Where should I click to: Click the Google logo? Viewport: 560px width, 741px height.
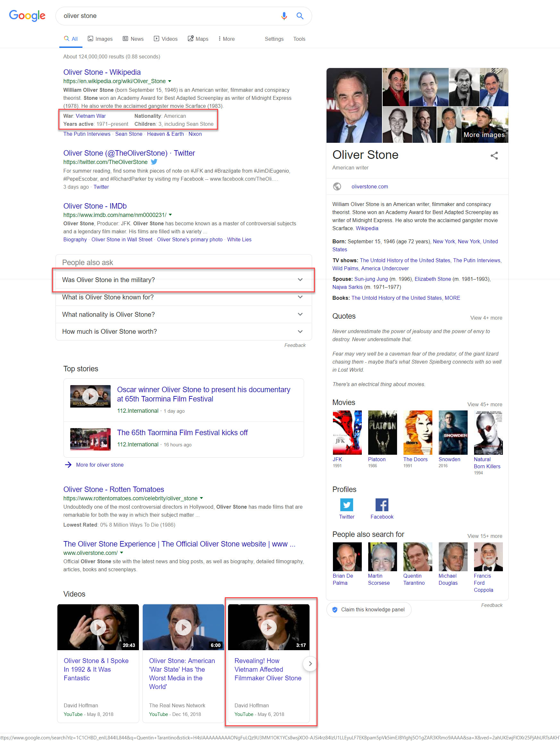pyautogui.click(x=27, y=15)
